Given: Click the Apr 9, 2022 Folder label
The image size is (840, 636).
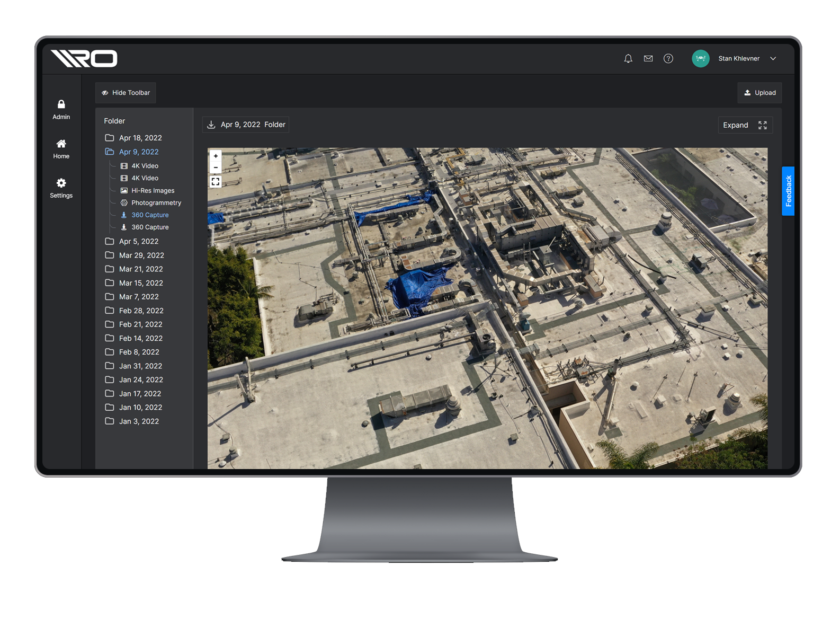Looking at the screenshot, I should pos(253,125).
